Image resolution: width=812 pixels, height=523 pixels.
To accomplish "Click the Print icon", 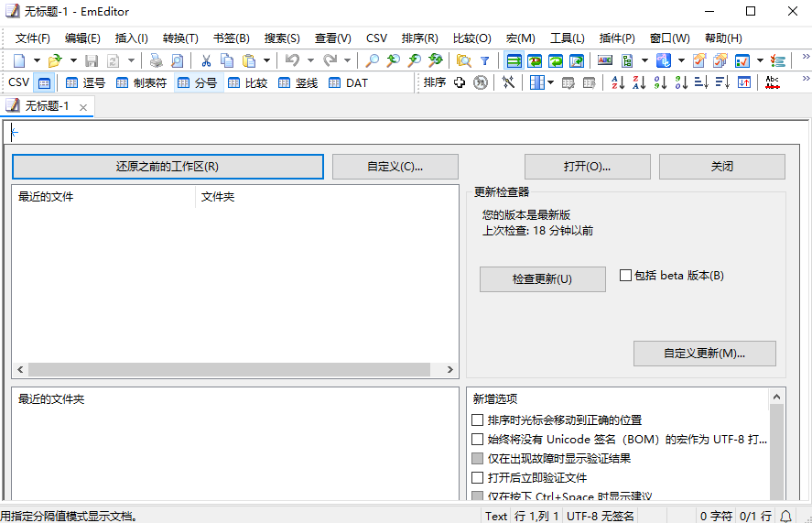I will (156, 60).
